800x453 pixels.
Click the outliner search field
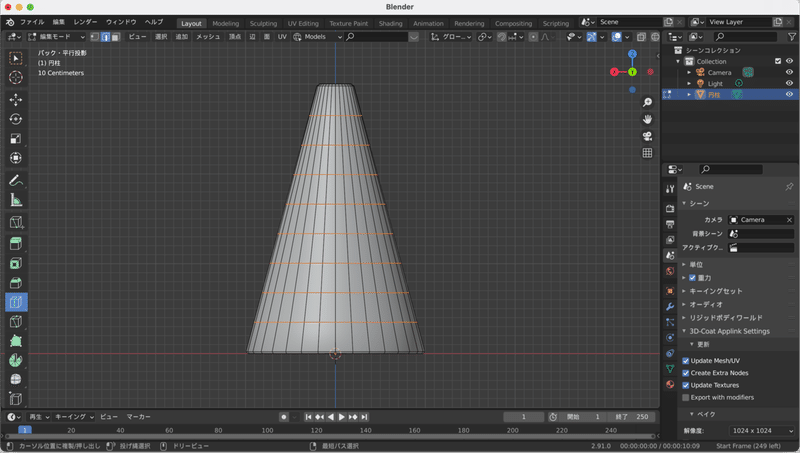[745, 37]
